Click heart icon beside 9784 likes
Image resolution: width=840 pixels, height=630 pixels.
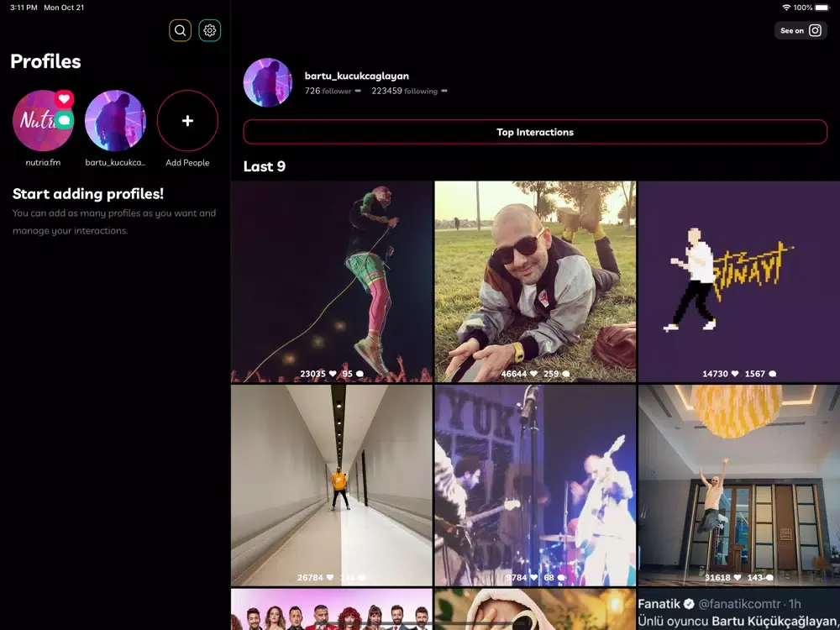coord(534,578)
